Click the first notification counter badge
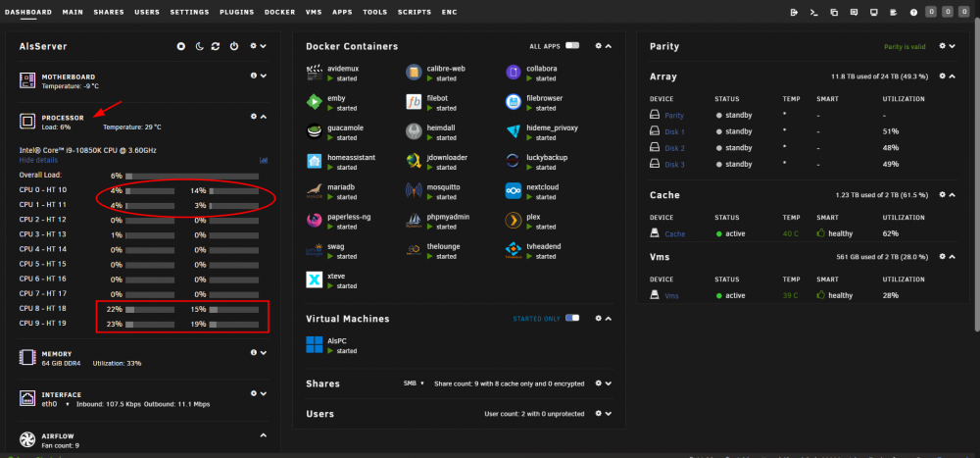This screenshot has height=458, width=980. click(x=931, y=11)
